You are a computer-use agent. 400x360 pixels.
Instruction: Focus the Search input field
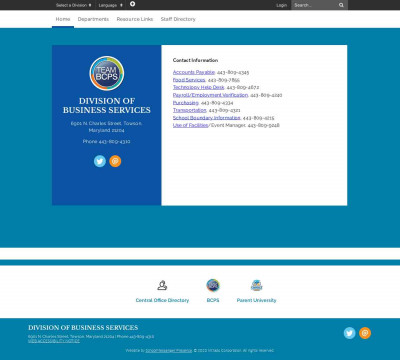coord(314,5)
